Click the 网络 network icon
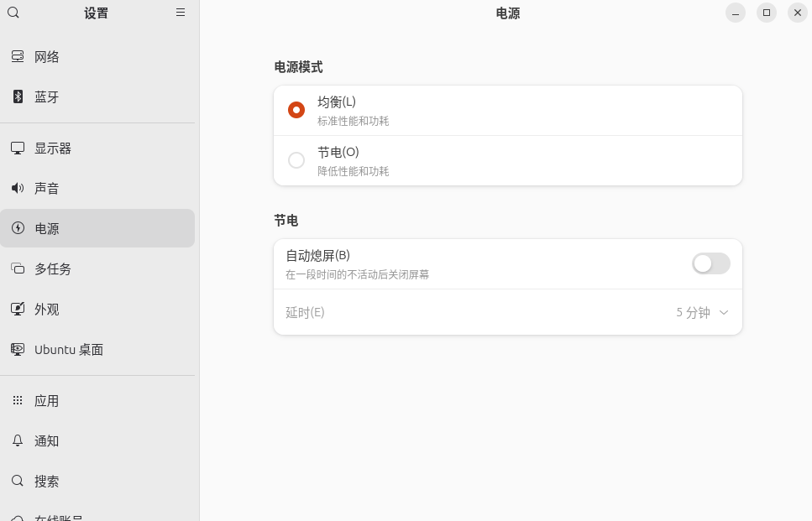Image resolution: width=812 pixels, height=521 pixels. click(18, 56)
